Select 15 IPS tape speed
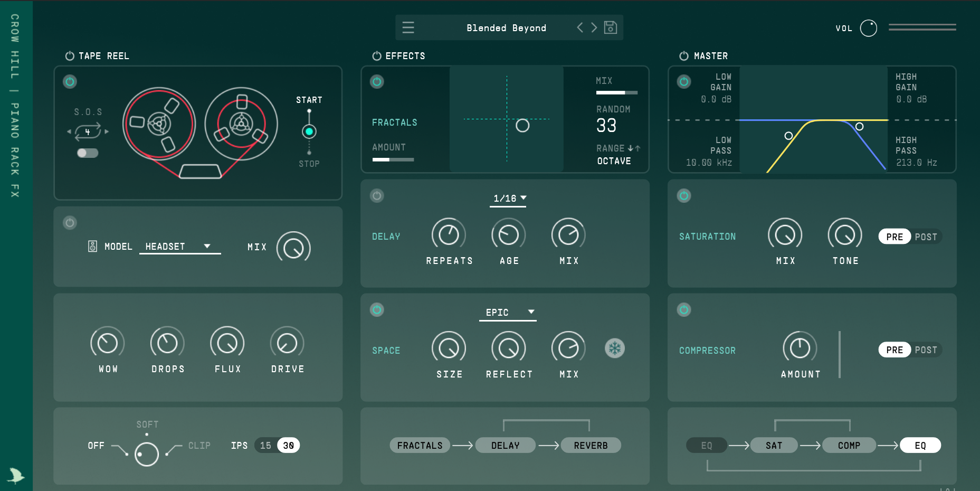The image size is (980, 491). [265, 446]
